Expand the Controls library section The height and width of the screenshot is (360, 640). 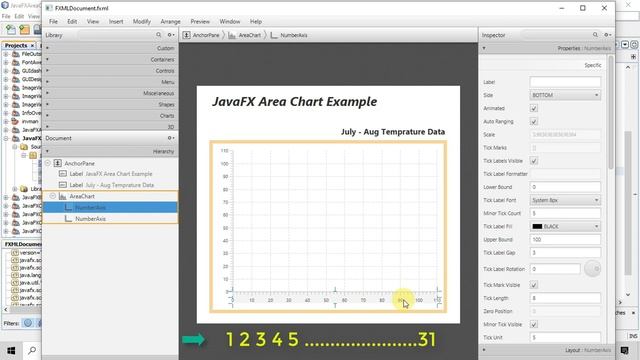(x=110, y=71)
